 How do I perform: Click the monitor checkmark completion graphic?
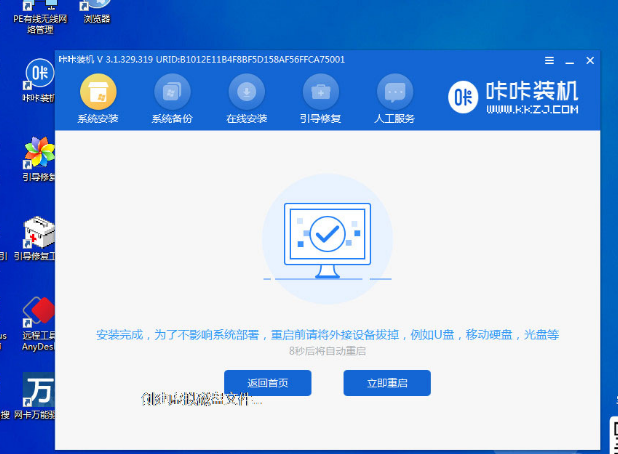coord(326,237)
